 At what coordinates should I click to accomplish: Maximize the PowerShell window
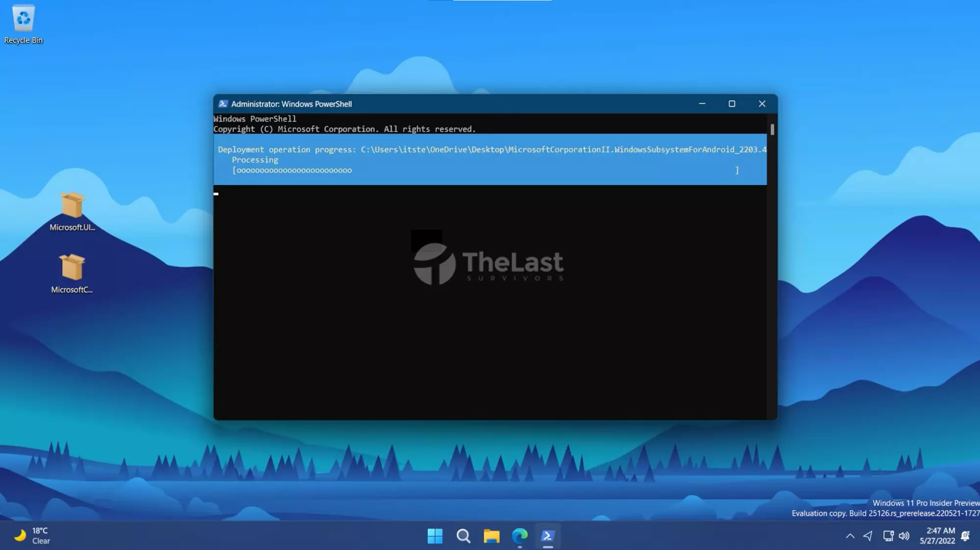coord(732,104)
